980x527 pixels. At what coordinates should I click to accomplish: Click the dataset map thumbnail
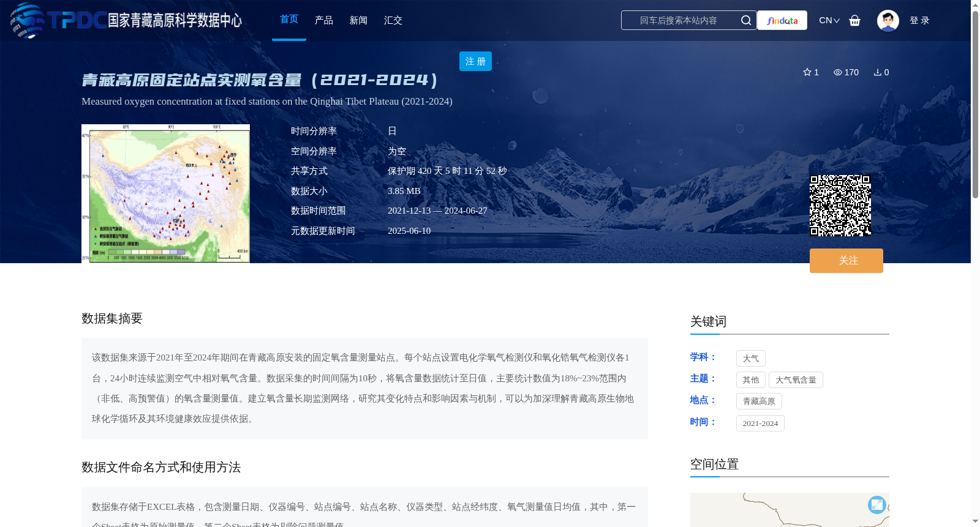165,193
